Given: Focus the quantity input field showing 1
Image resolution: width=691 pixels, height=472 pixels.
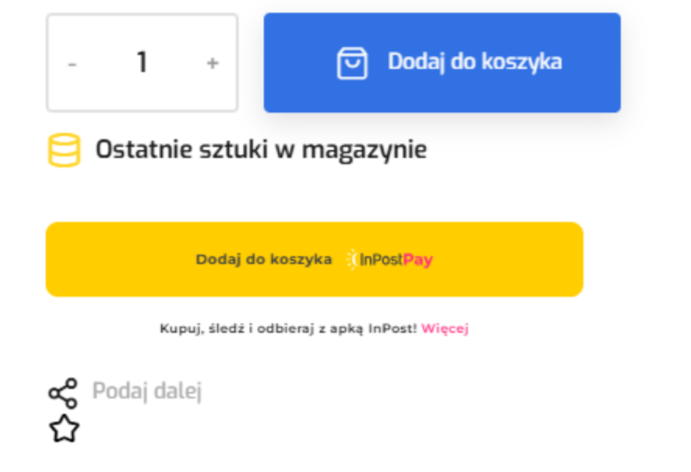Looking at the screenshot, I should tap(142, 63).
